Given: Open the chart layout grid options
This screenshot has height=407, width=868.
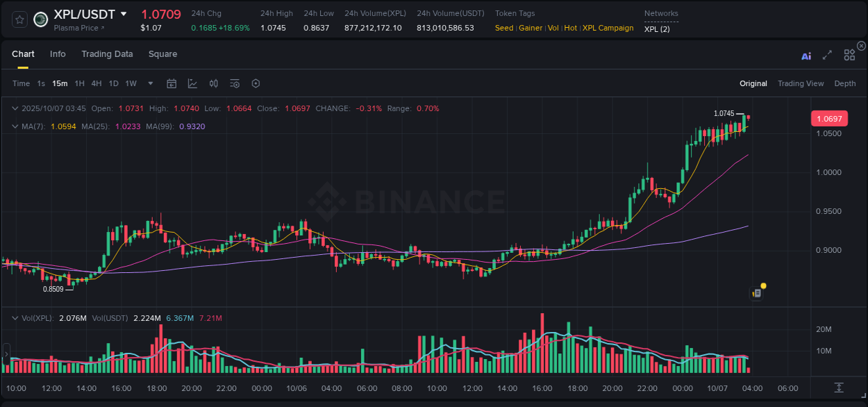Looking at the screenshot, I should coord(849,56).
